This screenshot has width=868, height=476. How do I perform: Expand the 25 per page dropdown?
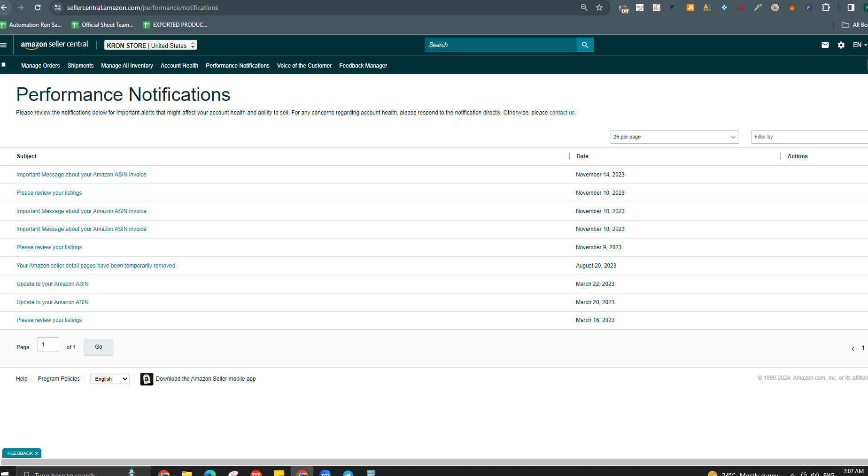(674, 137)
